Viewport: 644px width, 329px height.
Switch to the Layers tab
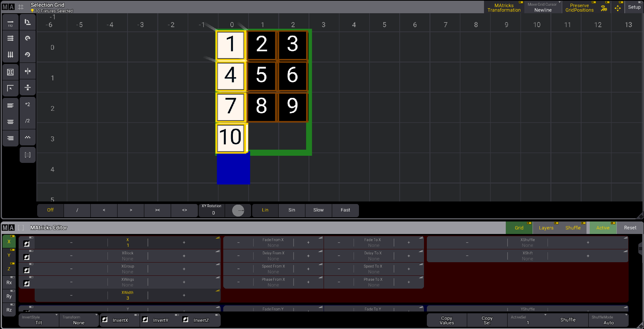[546, 228]
